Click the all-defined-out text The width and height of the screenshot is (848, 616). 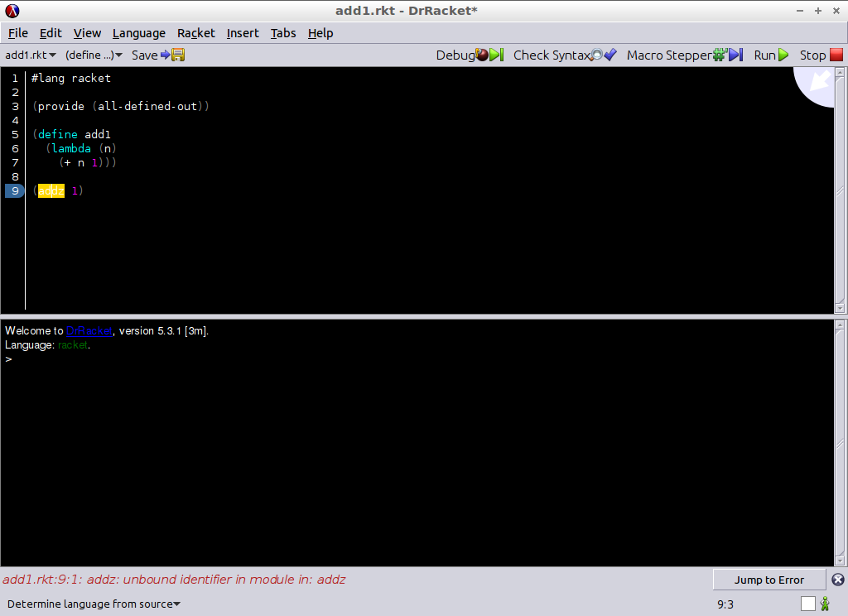coord(147,106)
